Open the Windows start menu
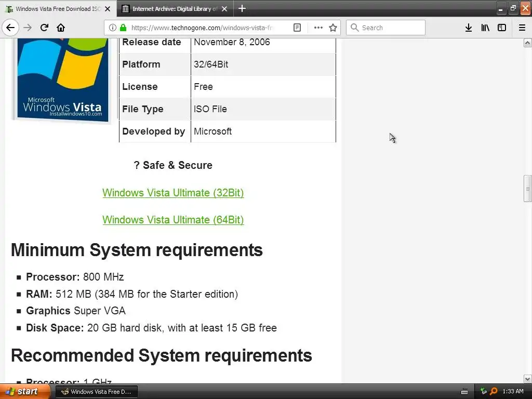 (24, 392)
